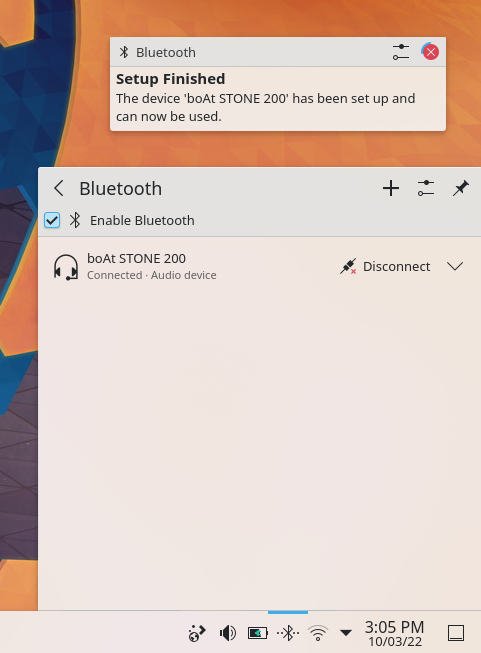The width and height of the screenshot is (481, 653).
Task: Click the plus icon to add a Bluetooth device
Action: pyautogui.click(x=391, y=188)
